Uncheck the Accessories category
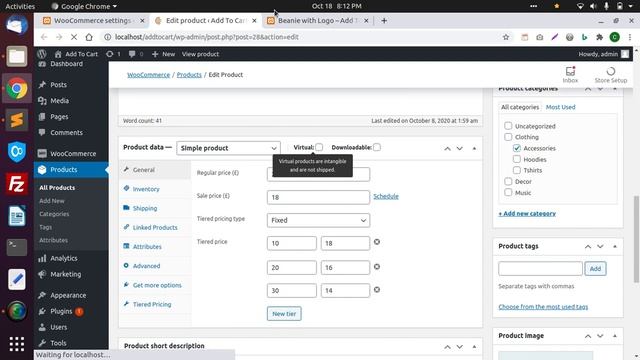 click(517, 148)
